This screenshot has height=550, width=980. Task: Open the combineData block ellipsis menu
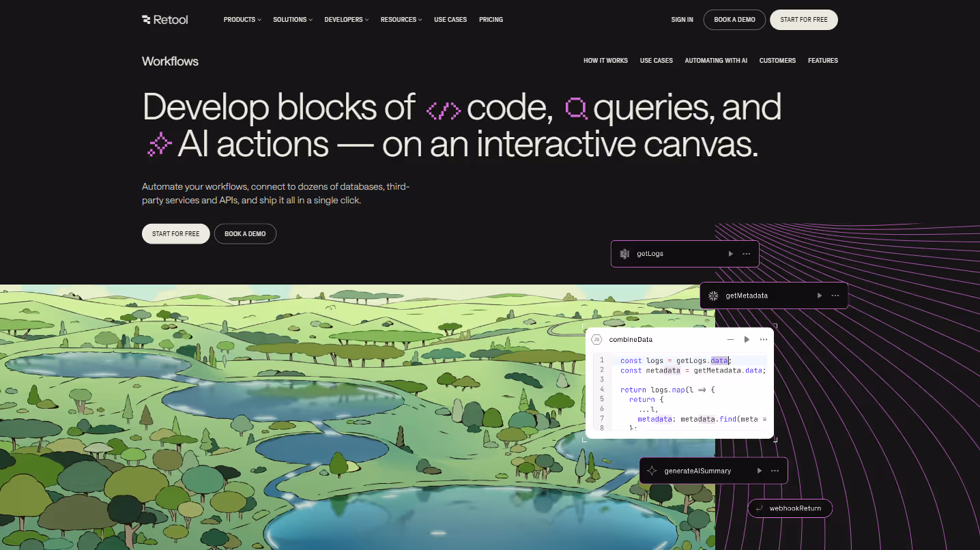pos(764,339)
